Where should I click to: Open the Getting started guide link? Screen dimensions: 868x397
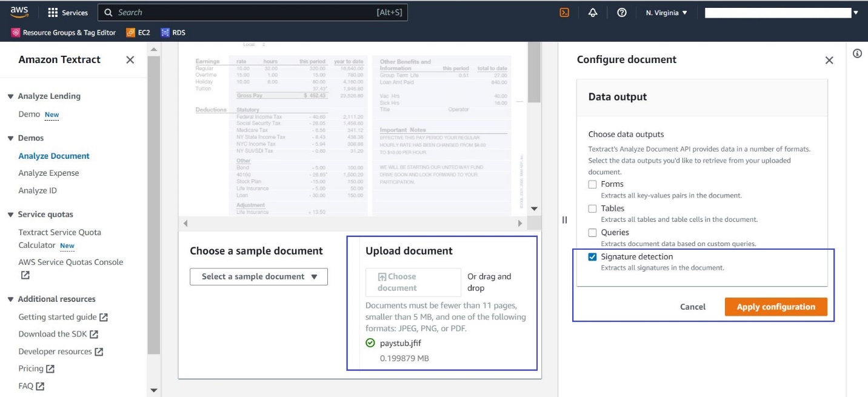point(58,317)
